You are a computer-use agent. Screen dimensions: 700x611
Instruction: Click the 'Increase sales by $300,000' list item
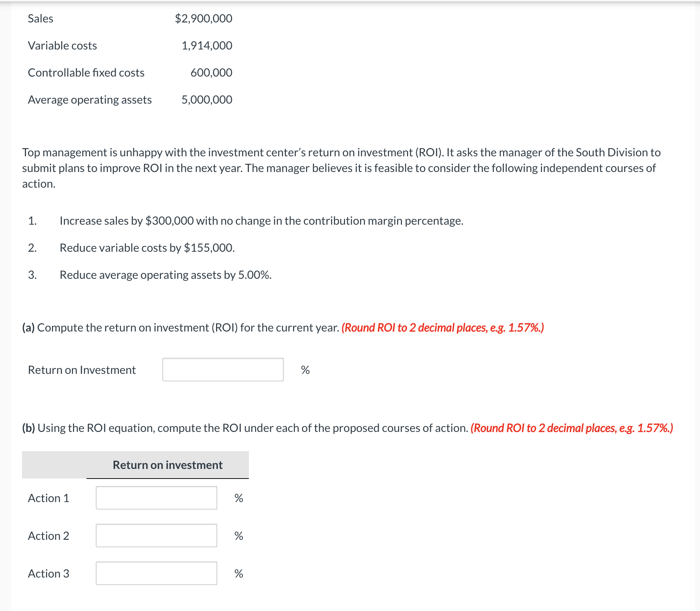point(261,221)
